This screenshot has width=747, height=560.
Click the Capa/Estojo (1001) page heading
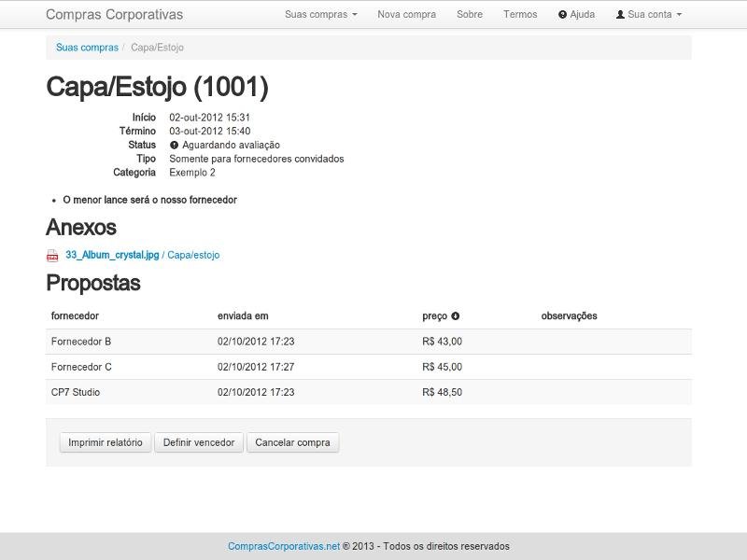pyautogui.click(x=157, y=87)
